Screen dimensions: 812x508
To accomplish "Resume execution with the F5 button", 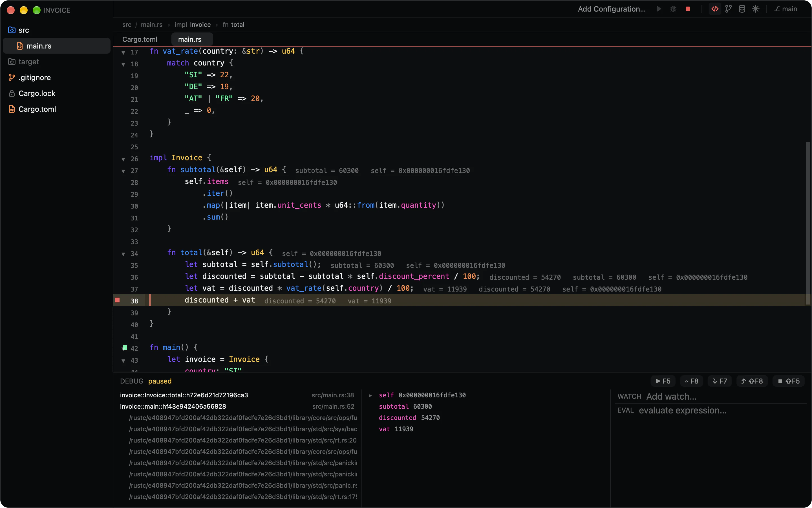I will pyautogui.click(x=663, y=381).
